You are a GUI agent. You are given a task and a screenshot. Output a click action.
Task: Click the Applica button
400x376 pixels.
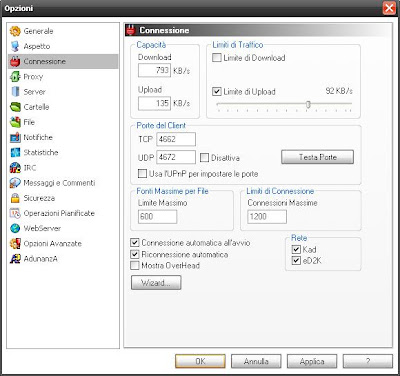(x=312, y=361)
